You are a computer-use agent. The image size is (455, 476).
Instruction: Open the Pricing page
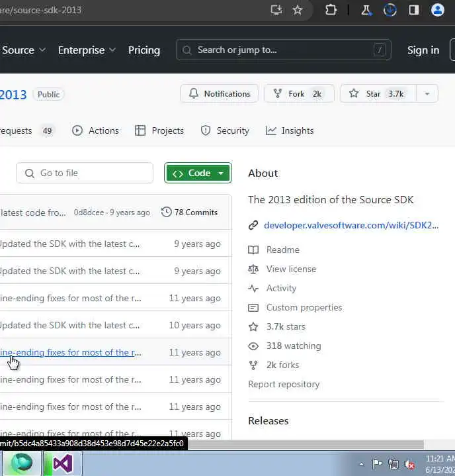click(144, 50)
